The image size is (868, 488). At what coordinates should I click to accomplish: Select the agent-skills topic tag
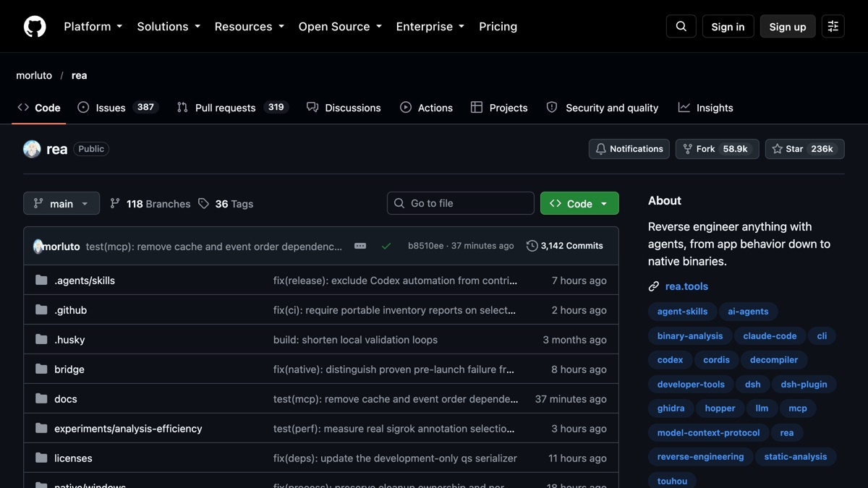682,312
